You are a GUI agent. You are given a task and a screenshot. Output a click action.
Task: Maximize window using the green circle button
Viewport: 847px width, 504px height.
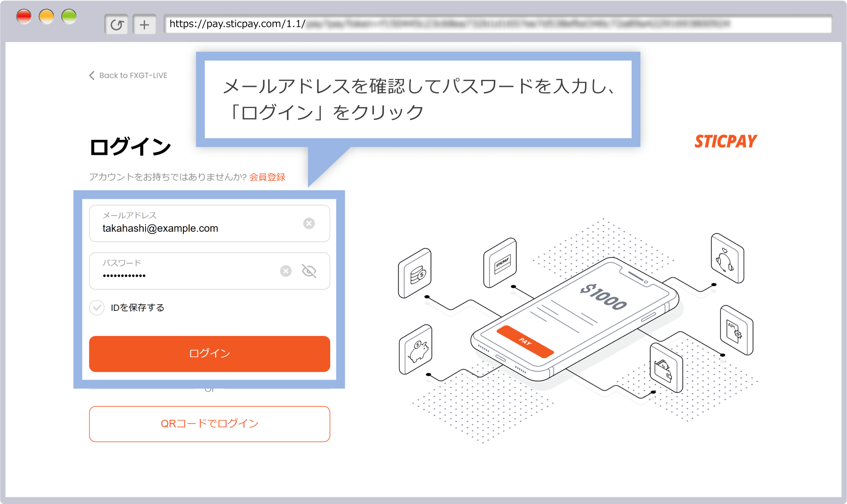69,16
